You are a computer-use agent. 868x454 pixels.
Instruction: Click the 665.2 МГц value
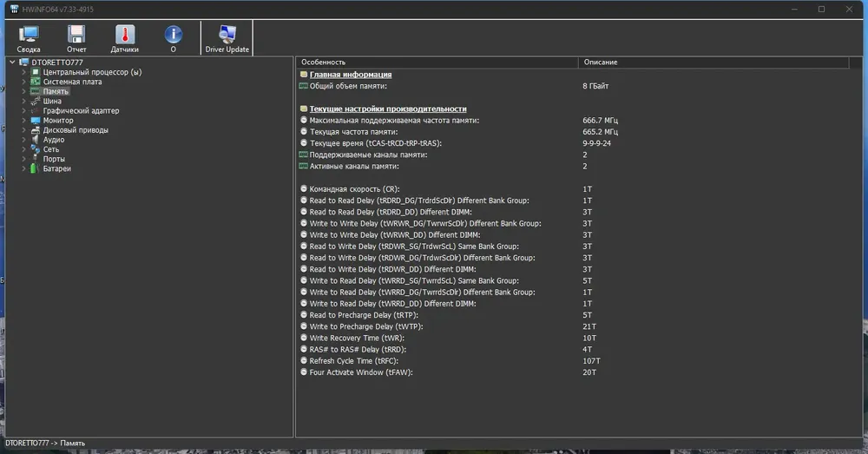tap(600, 132)
